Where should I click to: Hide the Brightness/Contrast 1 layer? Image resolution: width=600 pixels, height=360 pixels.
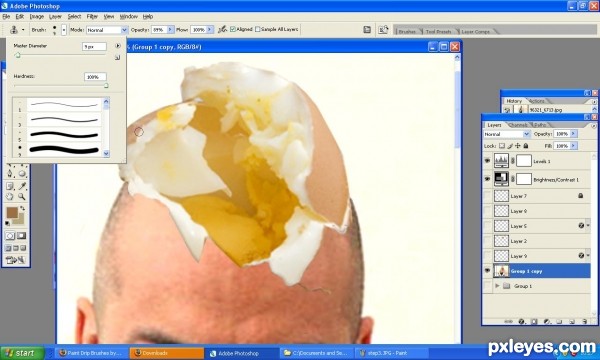[487, 179]
